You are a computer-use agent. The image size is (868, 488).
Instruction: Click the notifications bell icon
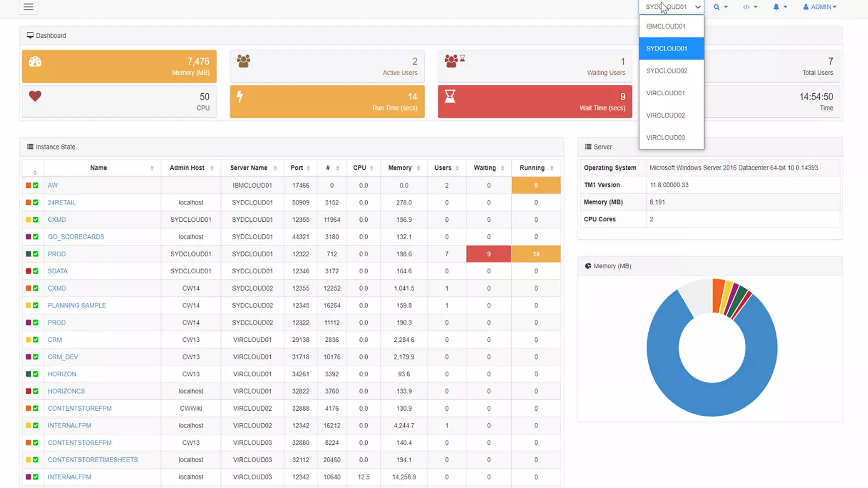[x=776, y=7]
